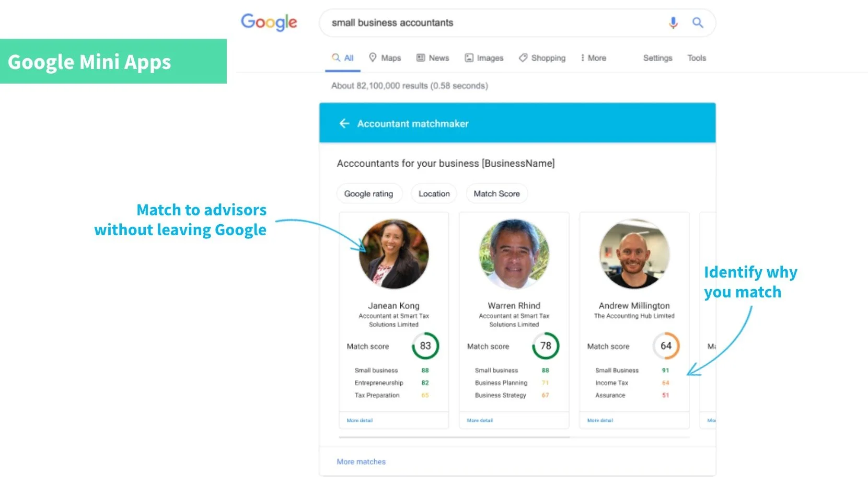
Task: Select Warren Rhind's profile photo
Action: coord(514,254)
